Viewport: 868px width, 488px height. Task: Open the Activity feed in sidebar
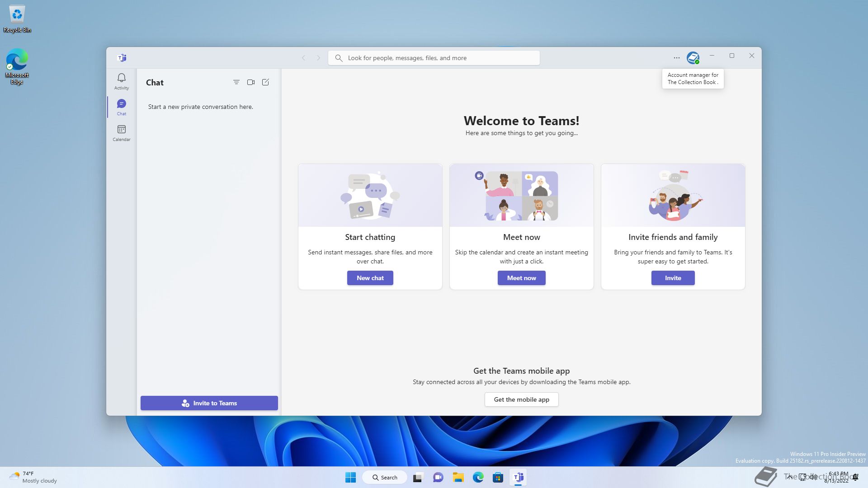pyautogui.click(x=121, y=82)
